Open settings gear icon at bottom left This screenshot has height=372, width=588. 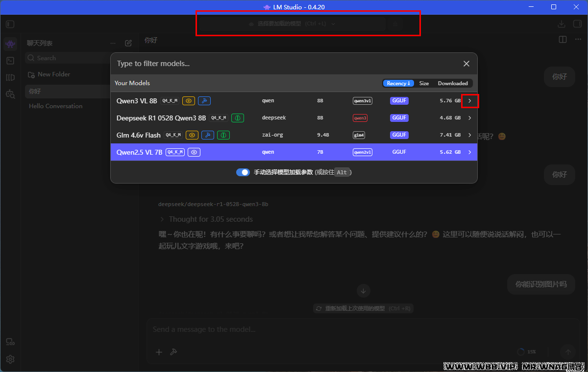(10, 359)
